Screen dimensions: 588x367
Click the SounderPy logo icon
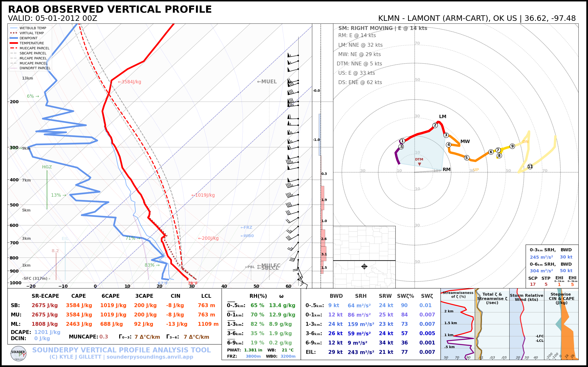18,353
